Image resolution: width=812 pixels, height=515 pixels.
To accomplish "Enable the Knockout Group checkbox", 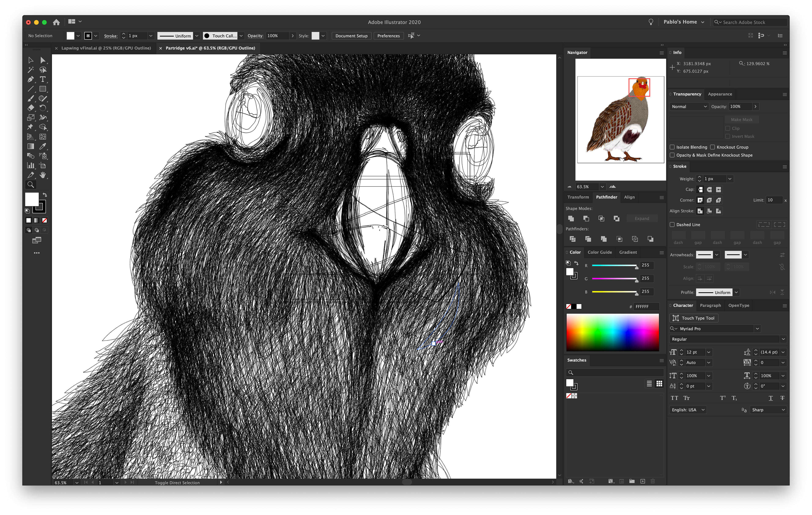I will tap(713, 147).
